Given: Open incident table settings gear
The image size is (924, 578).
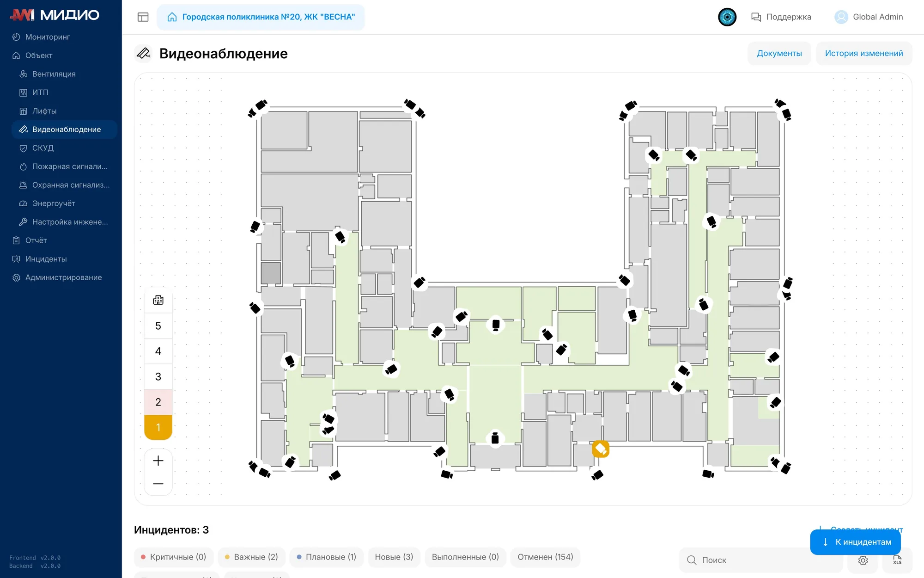Looking at the screenshot, I should click(x=863, y=560).
